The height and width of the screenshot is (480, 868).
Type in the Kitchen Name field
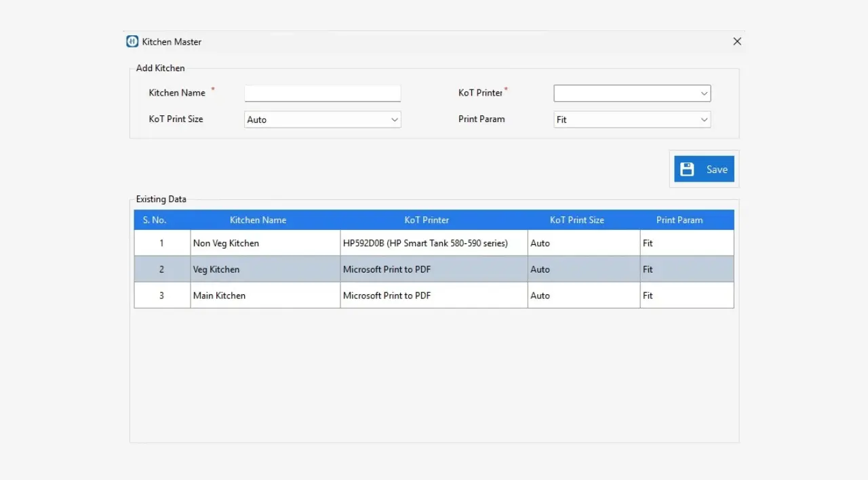pyautogui.click(x=322, y=94)
